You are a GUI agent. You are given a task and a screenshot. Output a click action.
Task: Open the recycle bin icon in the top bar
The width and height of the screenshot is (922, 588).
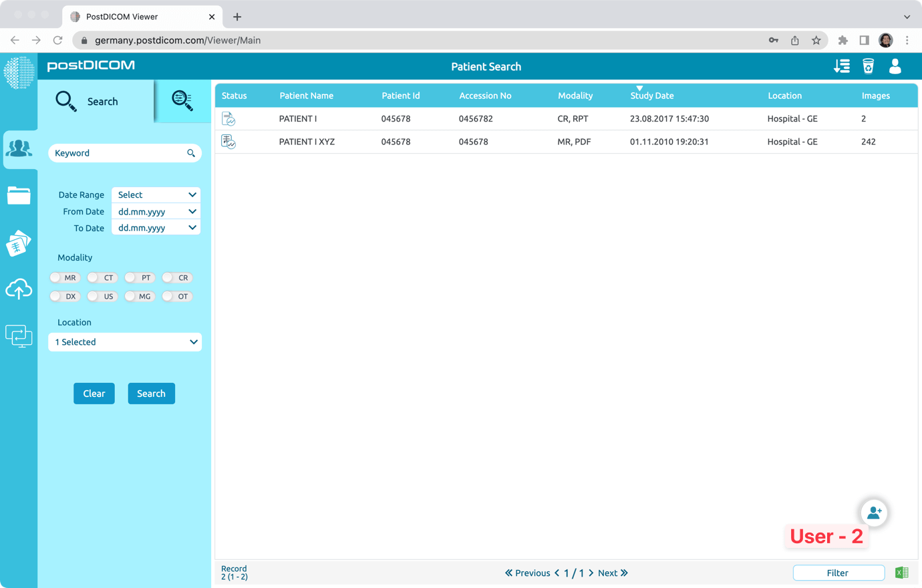(868, 66)
